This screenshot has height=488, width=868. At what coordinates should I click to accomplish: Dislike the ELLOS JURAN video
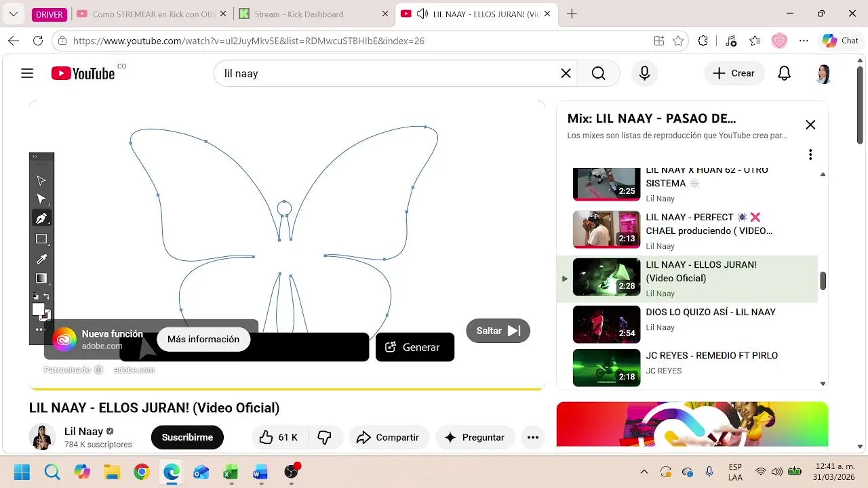[x=325, y=437]
